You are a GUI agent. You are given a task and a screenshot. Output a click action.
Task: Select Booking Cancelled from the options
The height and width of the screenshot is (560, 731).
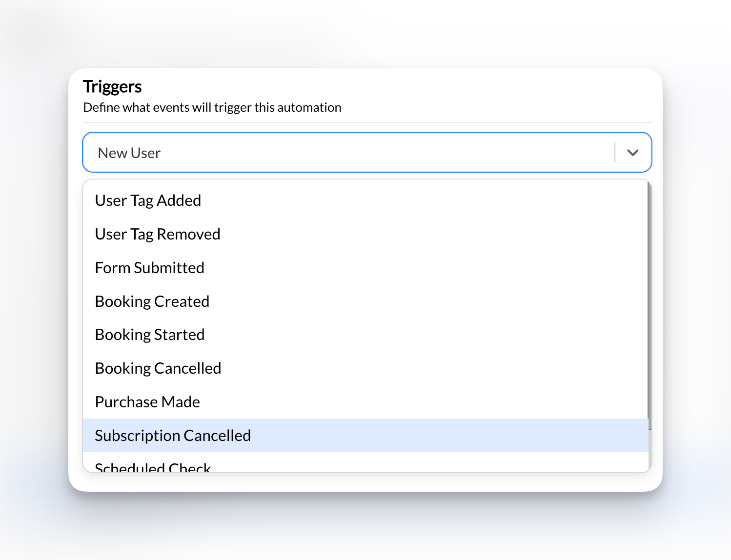coord(158,368)
